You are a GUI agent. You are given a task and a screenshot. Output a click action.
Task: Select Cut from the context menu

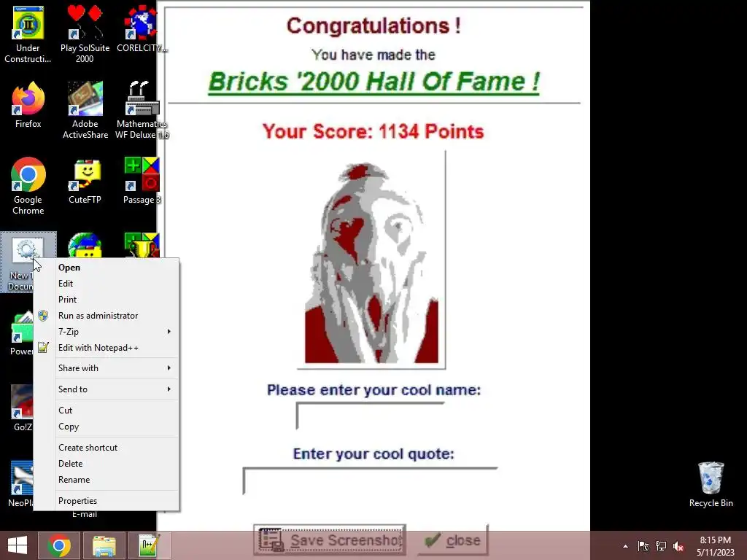click(x=107, y=411)
